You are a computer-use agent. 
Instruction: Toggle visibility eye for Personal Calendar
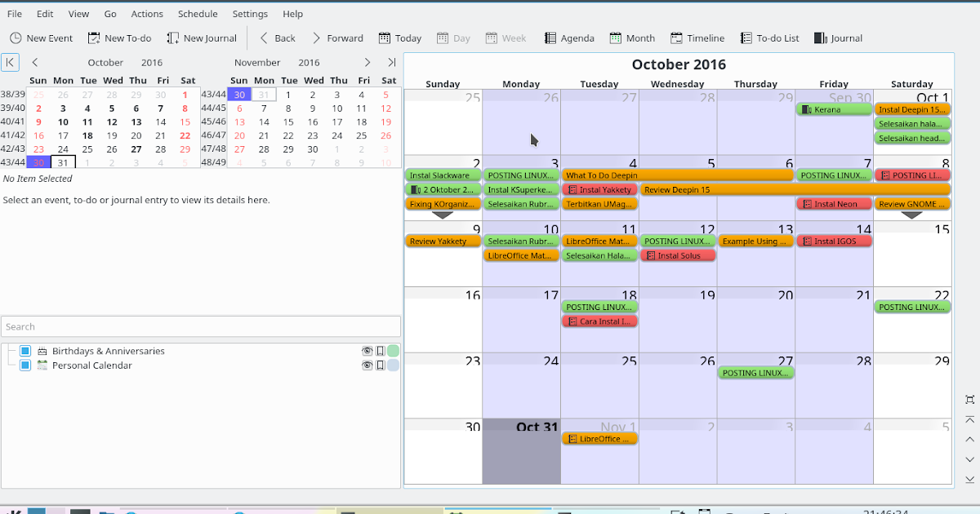tap(368, 366)
